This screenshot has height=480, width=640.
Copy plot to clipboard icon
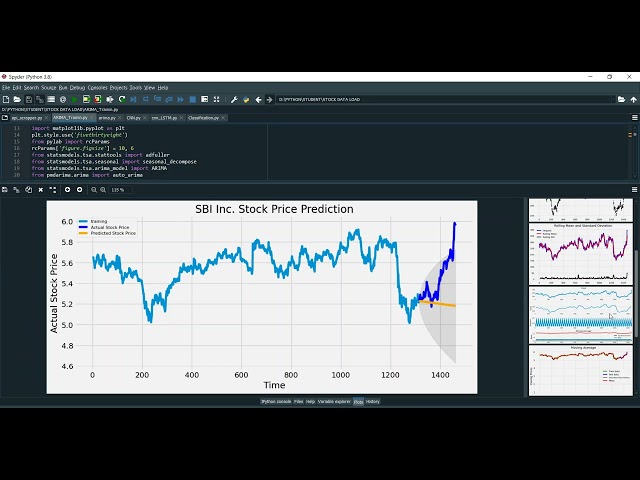[29, 190]
